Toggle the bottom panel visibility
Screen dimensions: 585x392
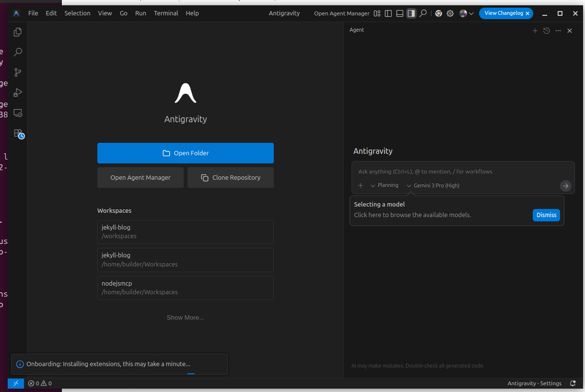point(400,13)
